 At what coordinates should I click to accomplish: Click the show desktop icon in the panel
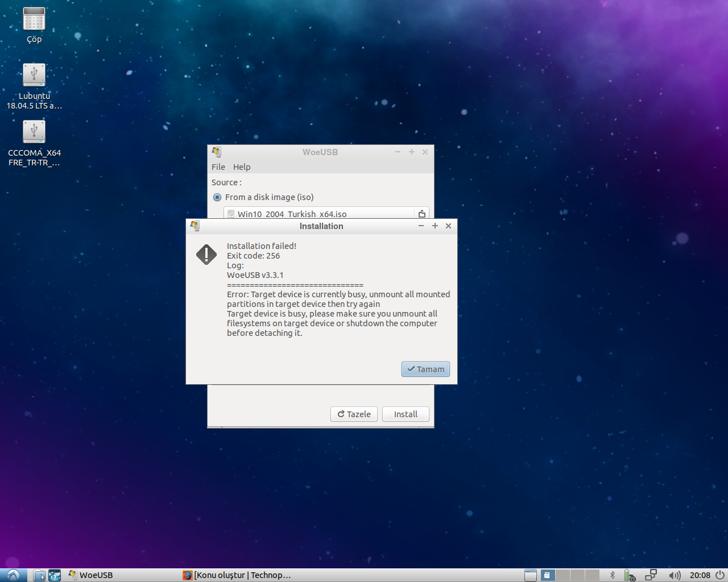tap(531, 575)
